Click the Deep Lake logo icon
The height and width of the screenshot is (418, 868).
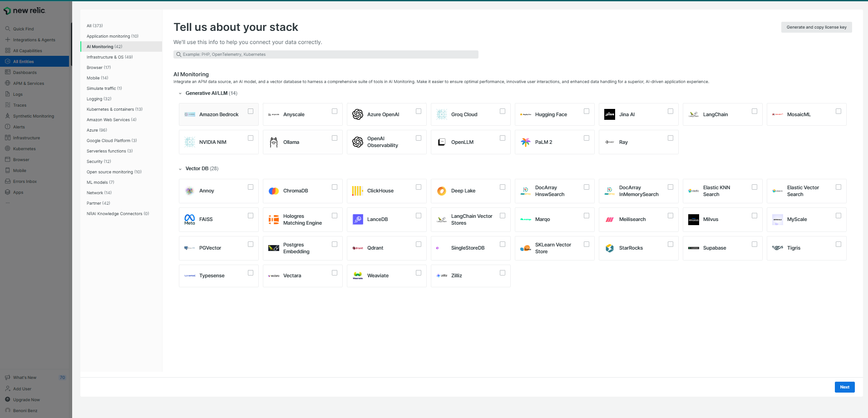[442, 191]
